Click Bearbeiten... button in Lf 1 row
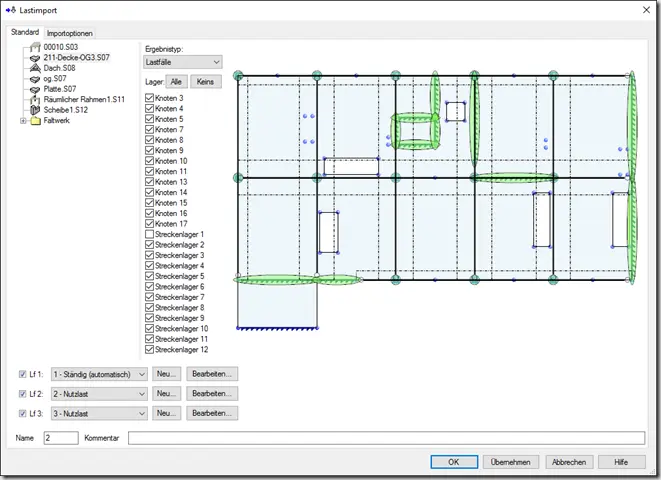Image resolution: width=661 pixels, height=480 pixels. [x=212, y=374]
